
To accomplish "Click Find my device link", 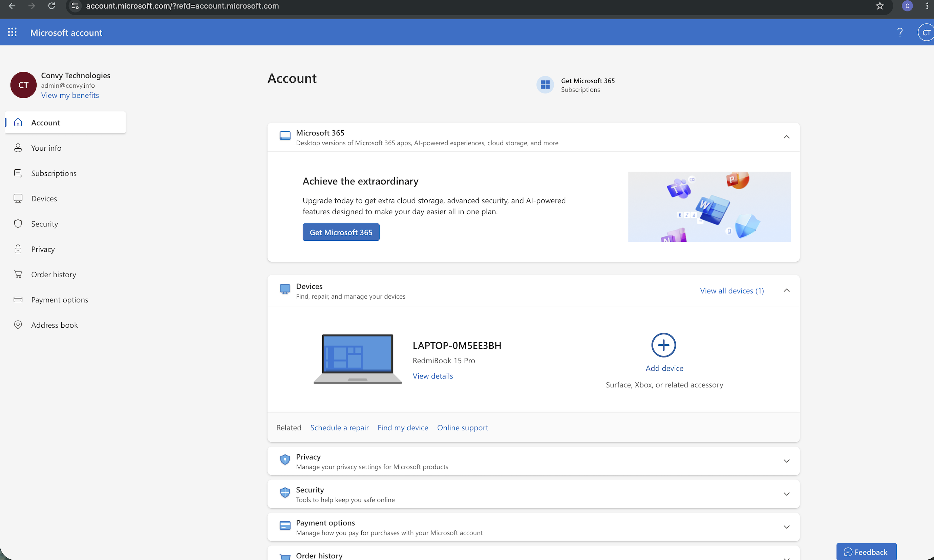I will [x=403, y=428].
